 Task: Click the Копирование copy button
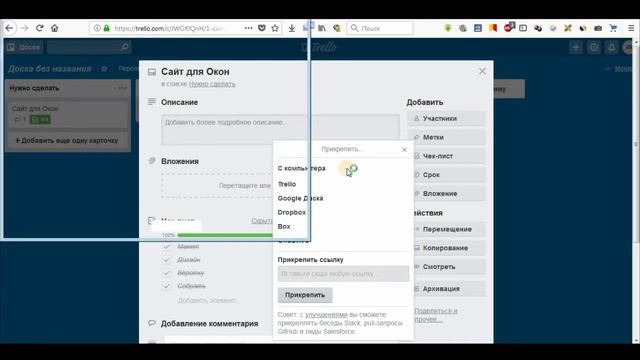[x=447, y=248]
